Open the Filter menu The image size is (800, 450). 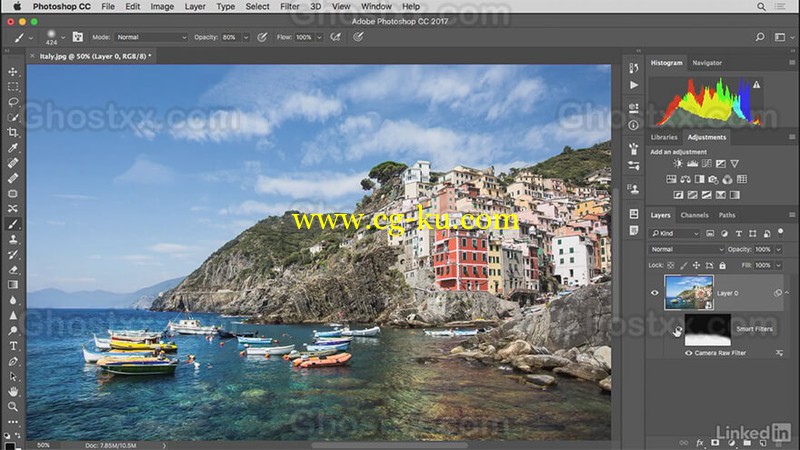point(290,7)
